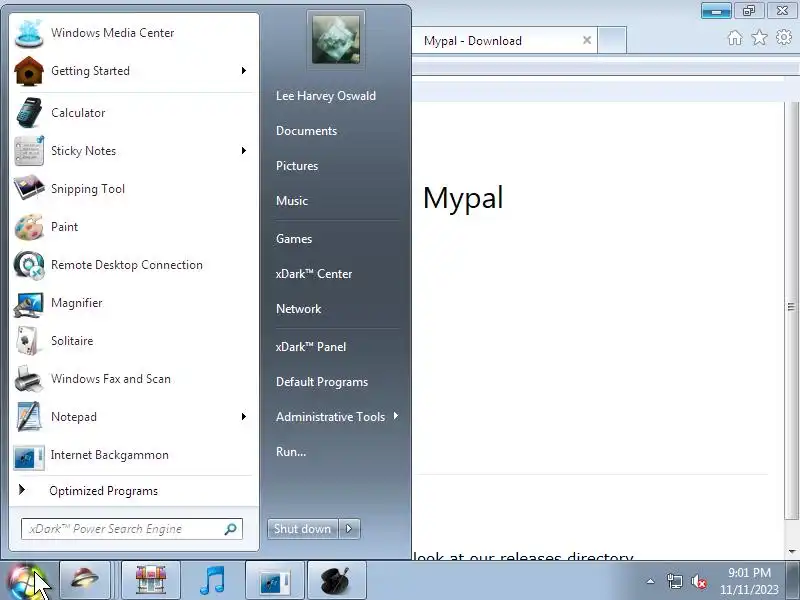Open browser Favorites star icon
The width and height of the screenshot is (800, 600).
coord(759,38)
